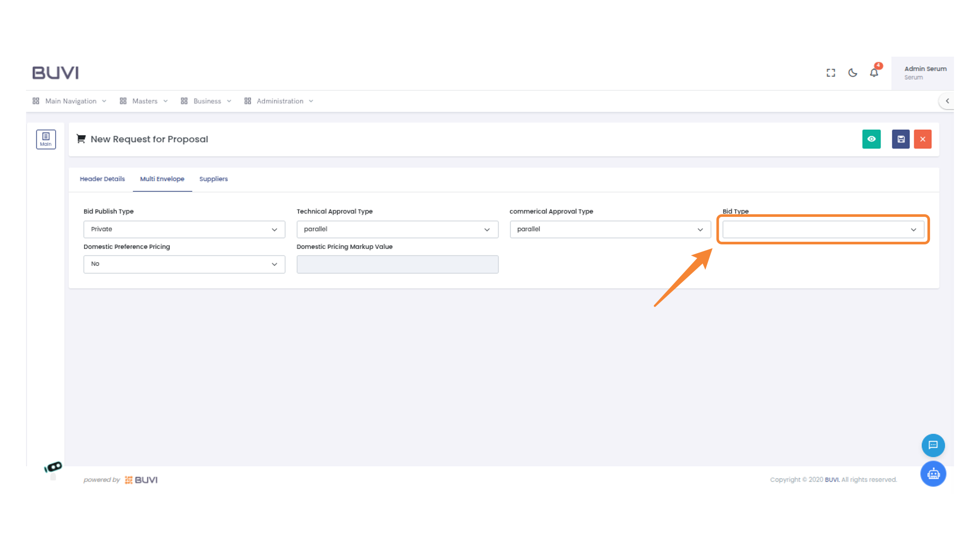The width and height of the screenshot is (980, 551).
Task: Open the Masters navigation menu
Action: click(144, 101)
